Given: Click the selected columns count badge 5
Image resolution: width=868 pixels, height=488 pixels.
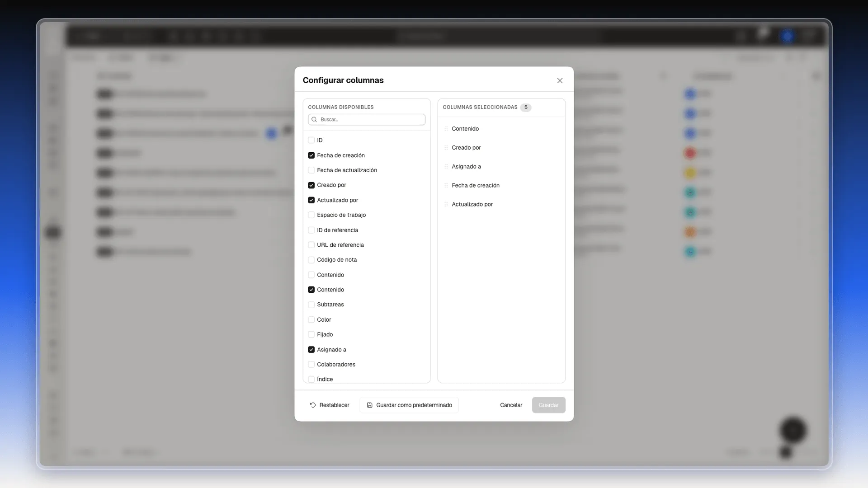Looking at the screenshot, I should [x=526, y=108].
